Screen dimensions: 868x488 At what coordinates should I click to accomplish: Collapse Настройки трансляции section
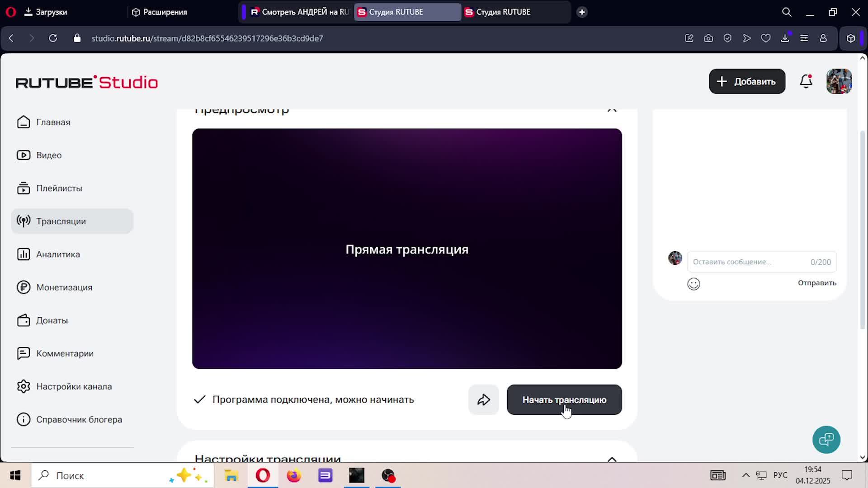[x=612, y=459]
